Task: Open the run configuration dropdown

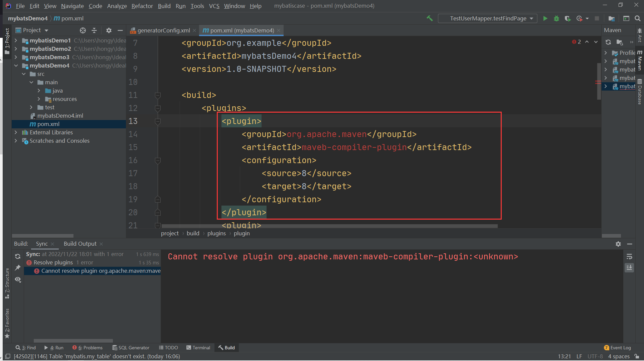Action: tap(488, 18)
